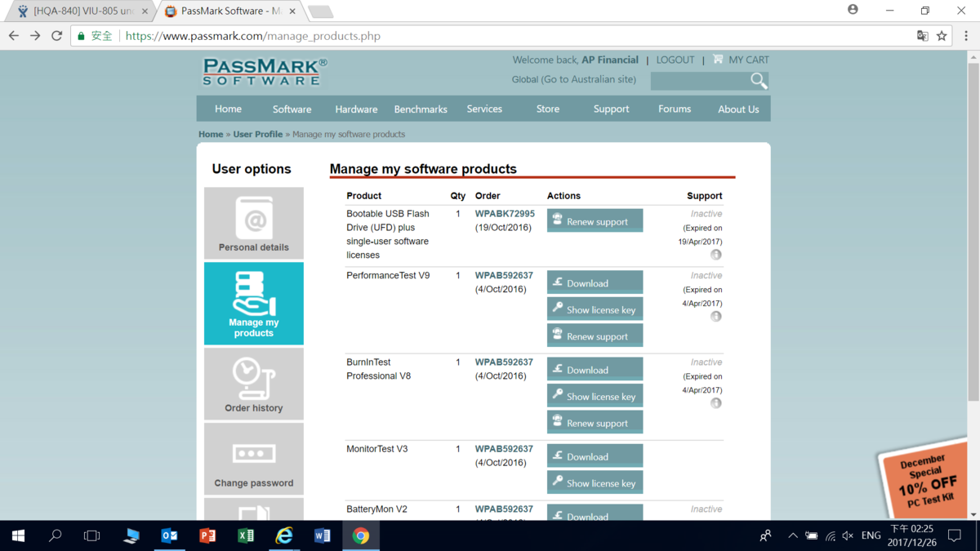The height and width of the screenshot is (551, 980).
Task: Open PowerPoint from the taskbar
Action: point(207,535)
